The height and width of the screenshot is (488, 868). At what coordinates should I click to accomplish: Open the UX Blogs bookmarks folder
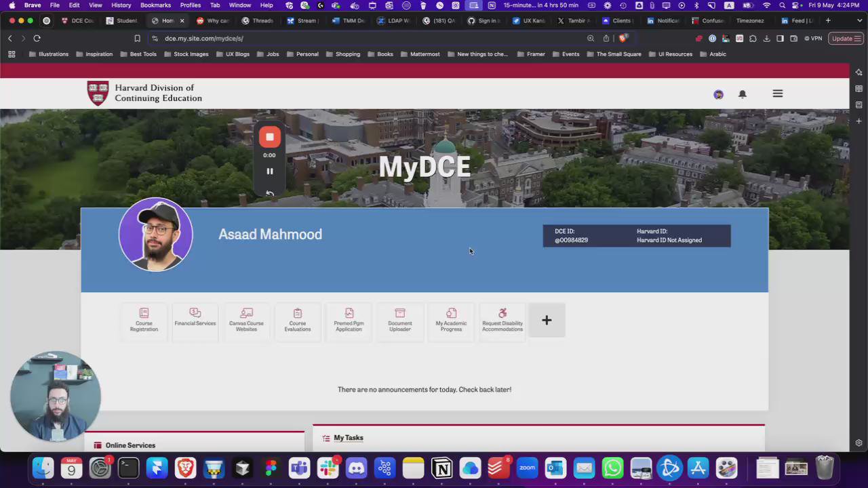tap(233, 54)
